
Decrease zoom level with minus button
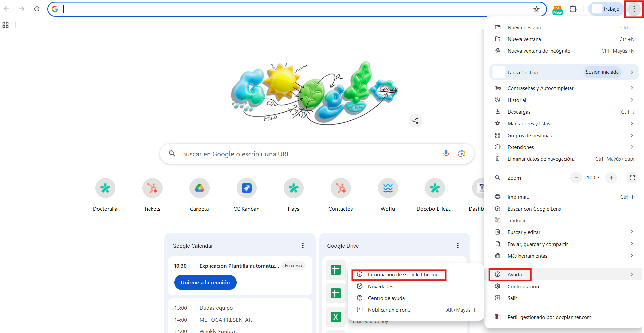pos(576,178)
